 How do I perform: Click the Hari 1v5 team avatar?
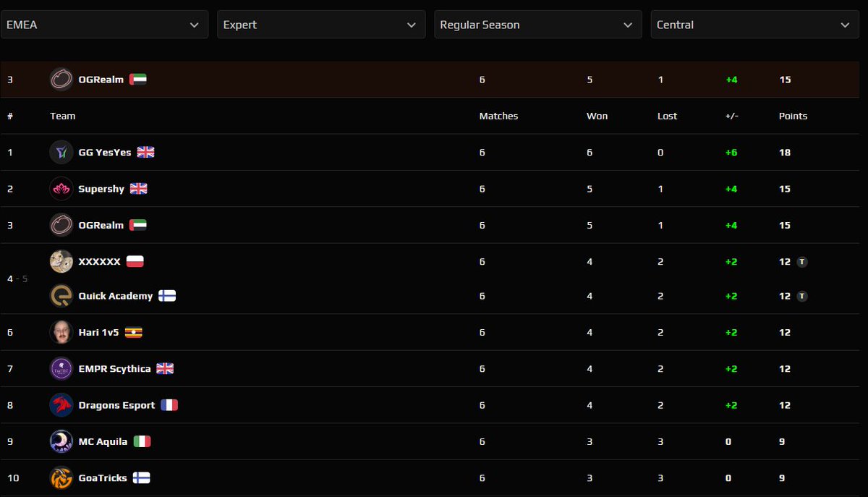point(61,332)
